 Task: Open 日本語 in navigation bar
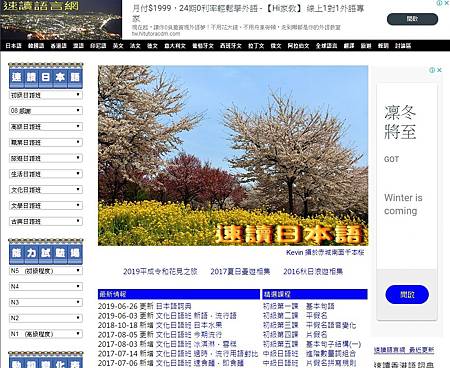click(13, 46)
